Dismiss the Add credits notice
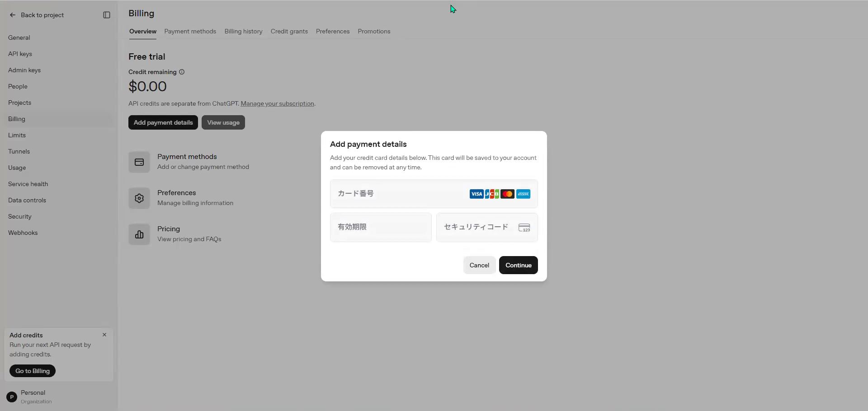The height and width of the screenshot is (411, 868). coord(104,335)
